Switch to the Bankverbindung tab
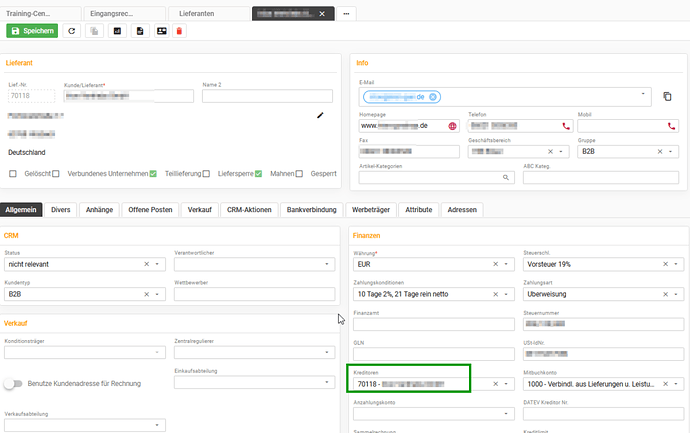 312,210
